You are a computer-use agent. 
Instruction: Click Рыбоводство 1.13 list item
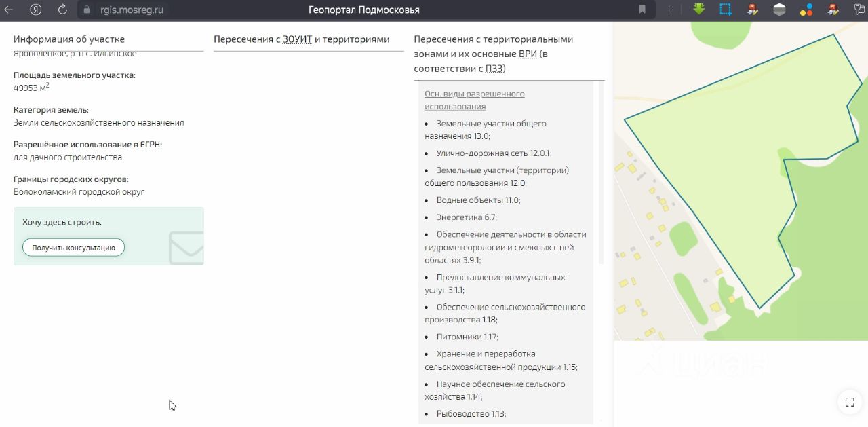click(471, 414)
